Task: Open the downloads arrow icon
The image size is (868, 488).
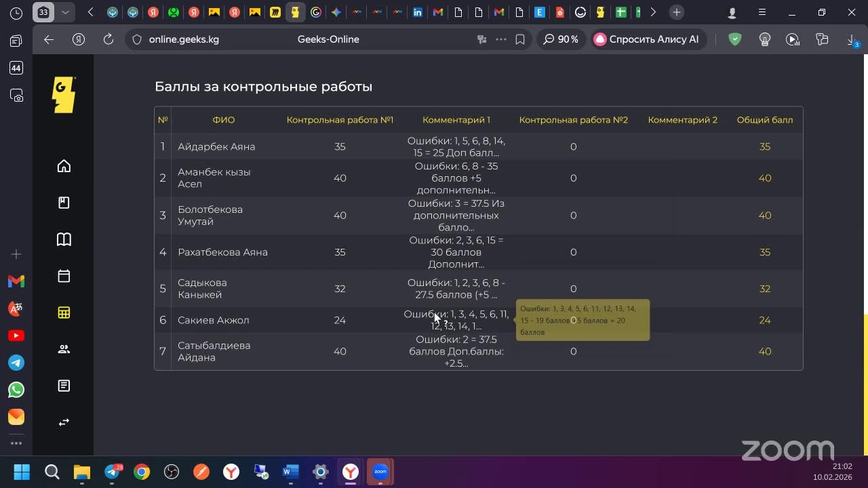Action: pyautogui.click(x=852, y=39)
